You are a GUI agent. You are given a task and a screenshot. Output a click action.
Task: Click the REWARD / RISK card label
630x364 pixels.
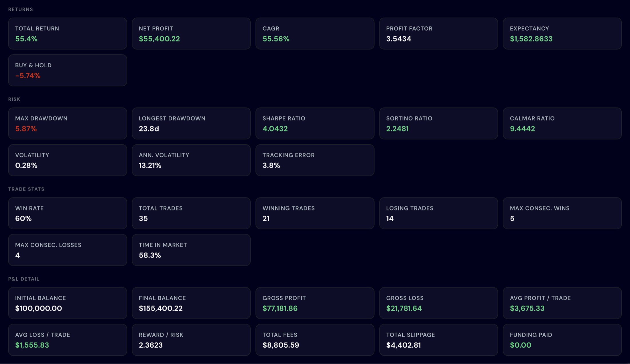(161, 335)
